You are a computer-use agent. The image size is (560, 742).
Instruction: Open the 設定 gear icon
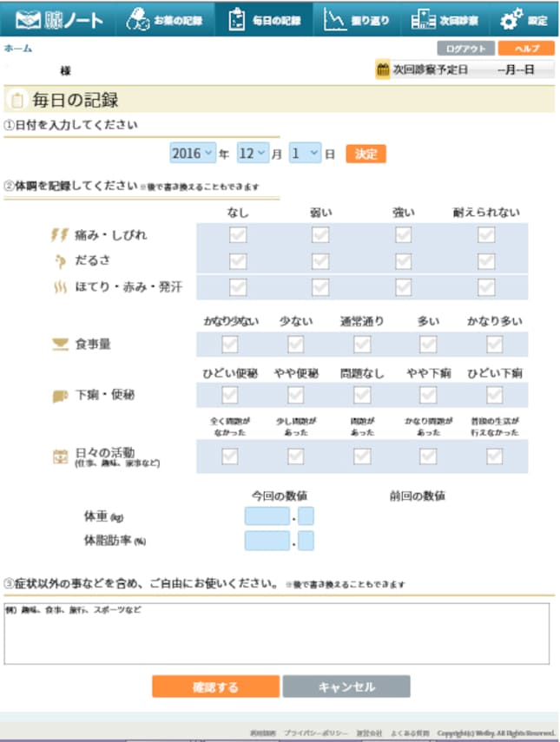pyautogui.click(x=511, y=19)
